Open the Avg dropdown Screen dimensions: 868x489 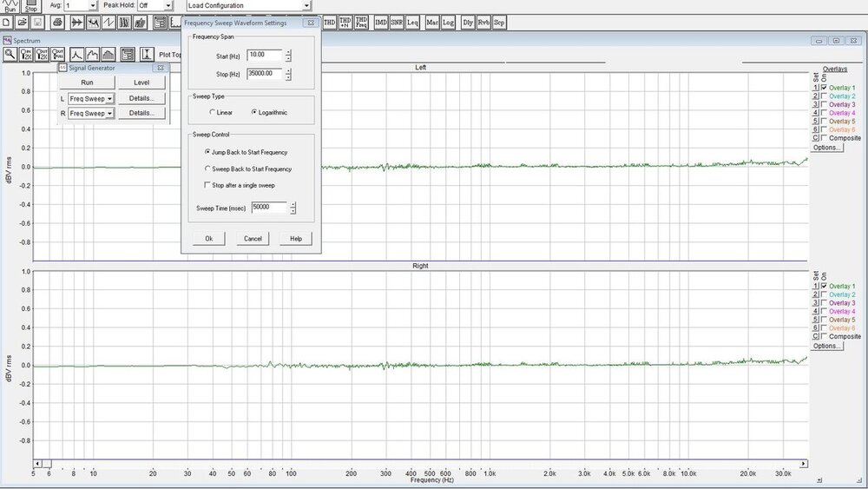click(93, 5)
